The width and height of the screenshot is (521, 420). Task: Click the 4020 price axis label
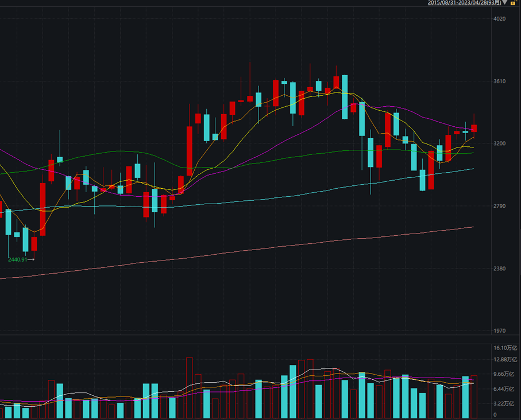point(499,18)
